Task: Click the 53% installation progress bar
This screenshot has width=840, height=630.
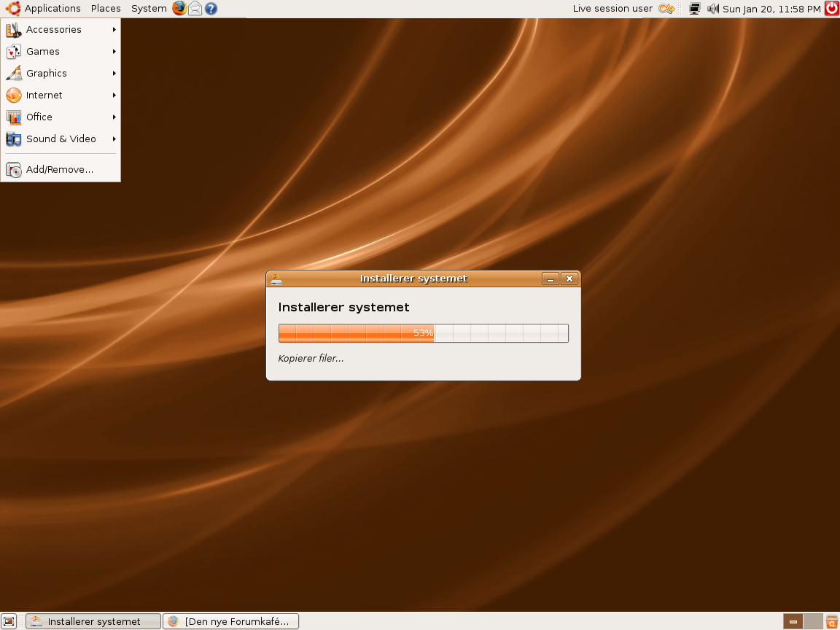Action: point(423,333)
